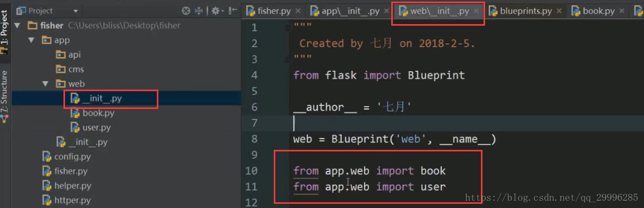644x208 pixels.
Task: Select helper.py in the project tree
Action: (72, 185)
